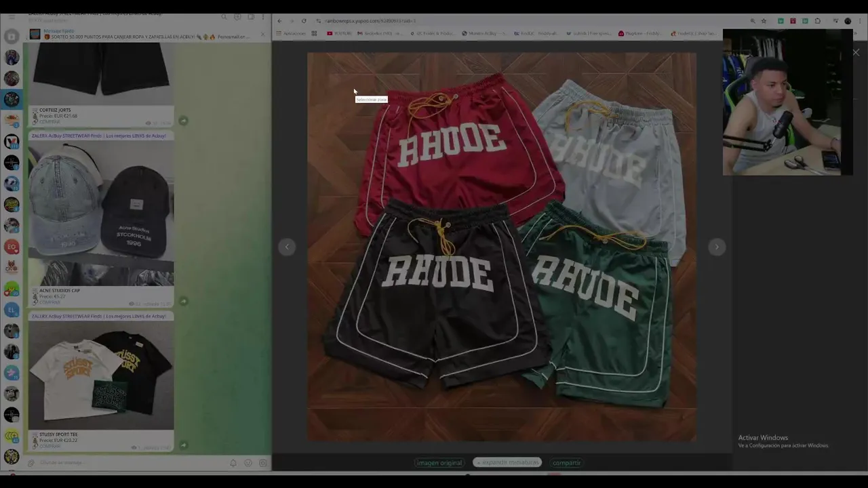
Task: Search inside the Telegram channel
Action: point(224,17)
